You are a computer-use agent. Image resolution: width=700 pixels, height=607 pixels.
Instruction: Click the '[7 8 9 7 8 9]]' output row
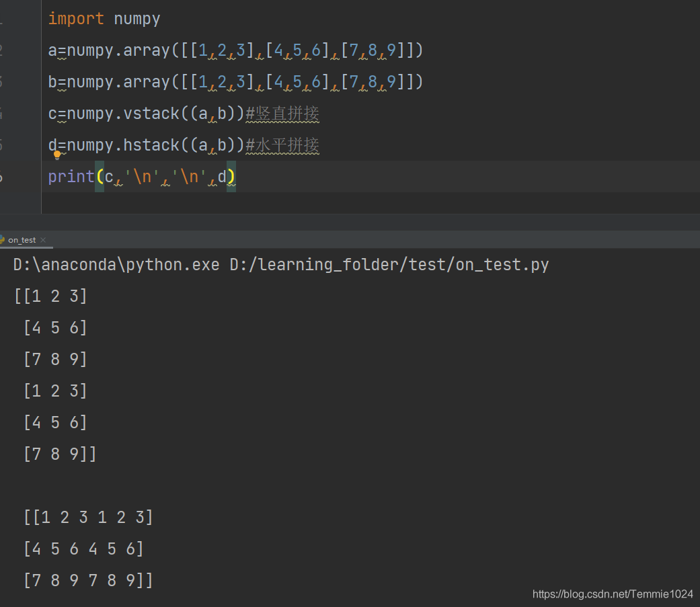88,581
